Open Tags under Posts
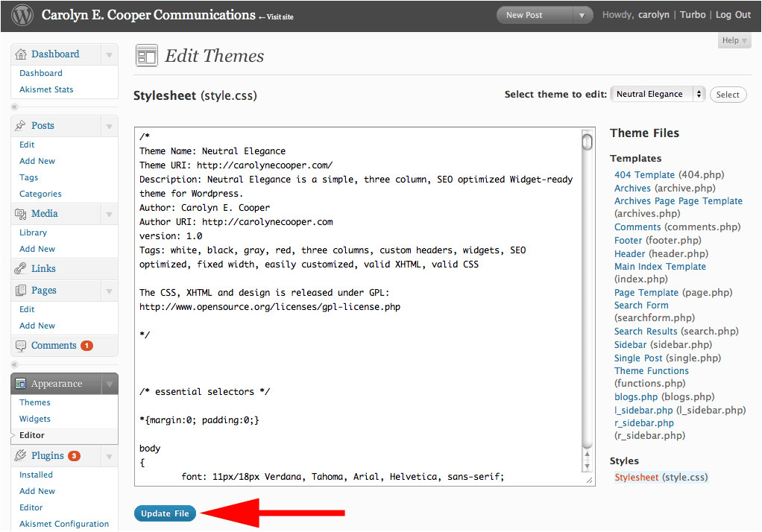The image size is (762, 532). [x=28, y=178]
